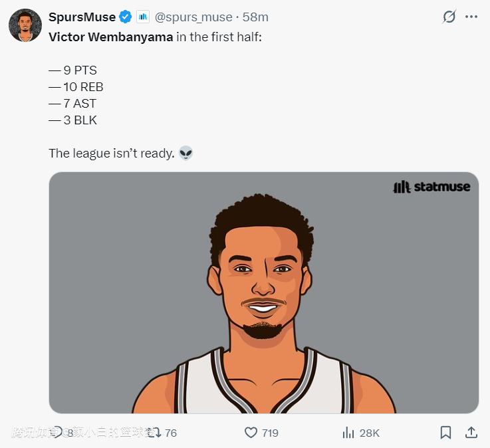Repost the tweet with 76 reposts
This screenshot has width=490, height=448.
(155, 433)
